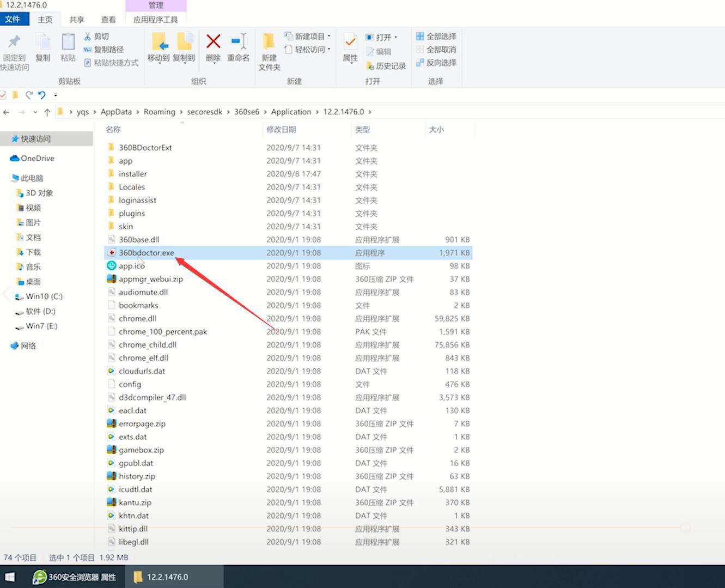Click Select all (全部选择)

pos(436,37)
